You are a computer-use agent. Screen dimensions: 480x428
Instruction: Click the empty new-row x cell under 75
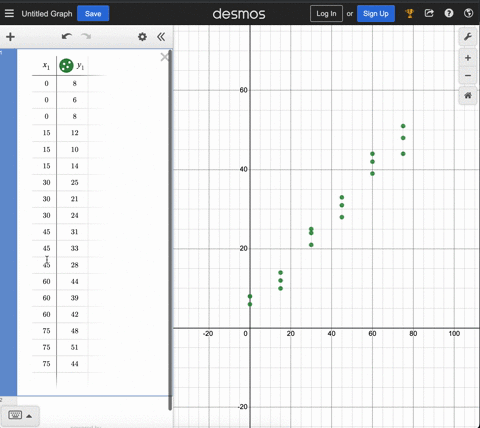pyautogui.click(x=44, y=380)
